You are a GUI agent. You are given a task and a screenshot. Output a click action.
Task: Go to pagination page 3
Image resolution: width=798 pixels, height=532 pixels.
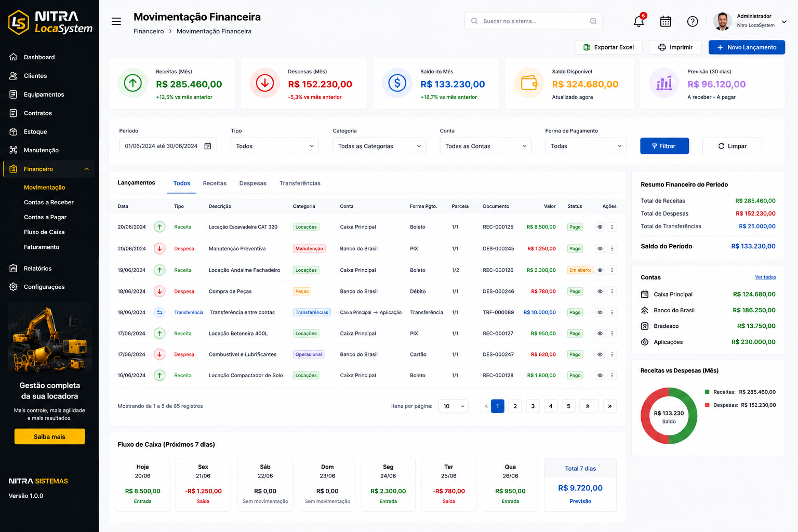pos(533,406)
